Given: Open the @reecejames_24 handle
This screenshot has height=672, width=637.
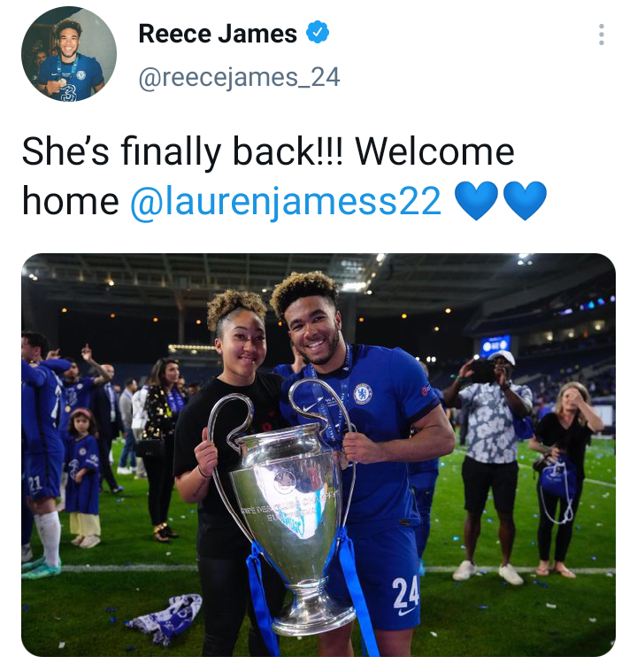Looking at the screenshot, I should [239, 78].
